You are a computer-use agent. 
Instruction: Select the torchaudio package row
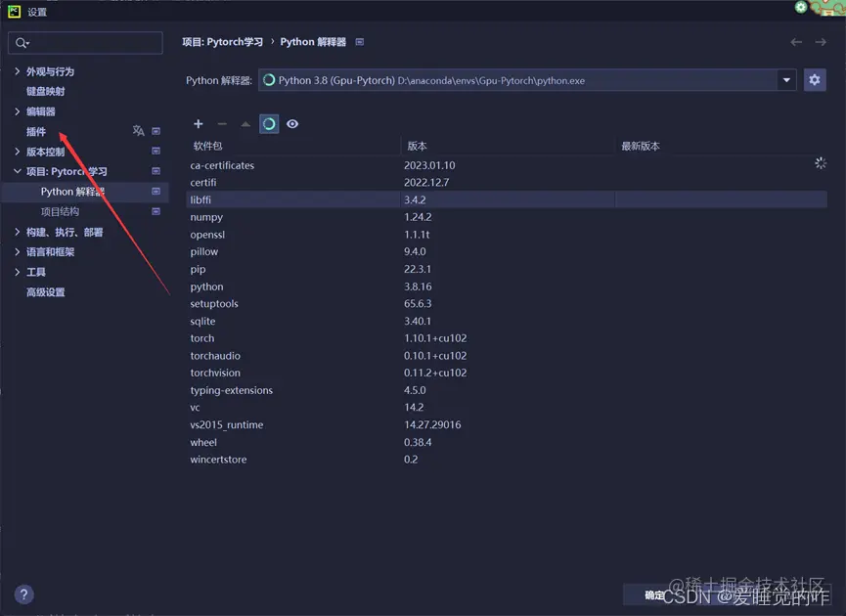pos(507,356)
